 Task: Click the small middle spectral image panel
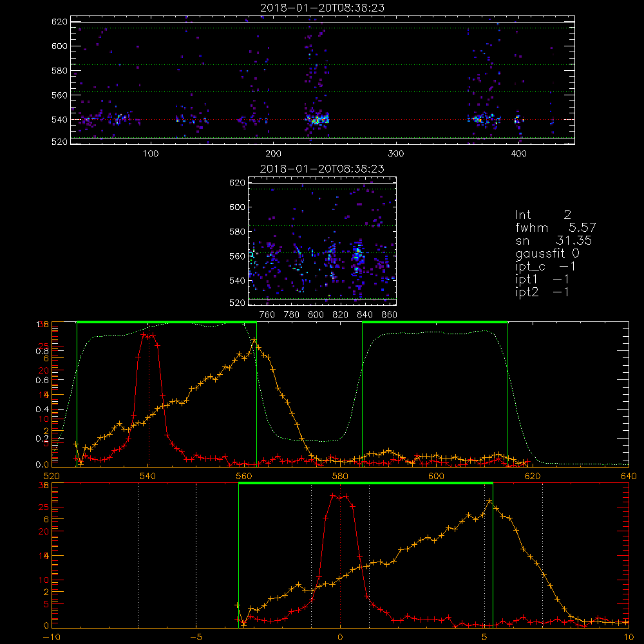pos(323,241)
